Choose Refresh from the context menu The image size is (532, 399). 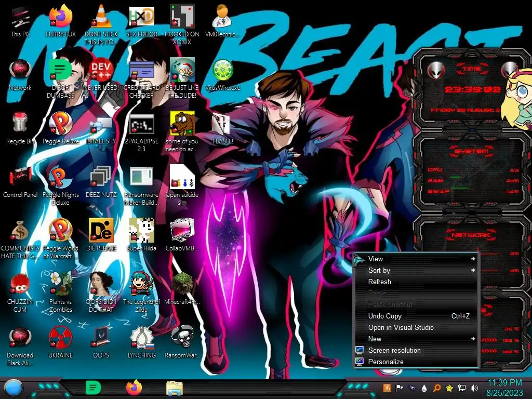(416, 282)
